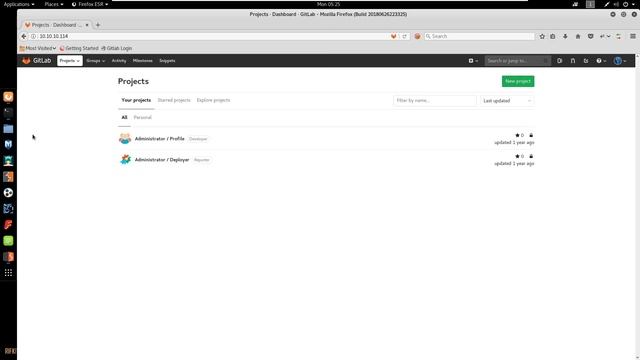Click the Administrator / Deployer project avatar

pos(125,160)
